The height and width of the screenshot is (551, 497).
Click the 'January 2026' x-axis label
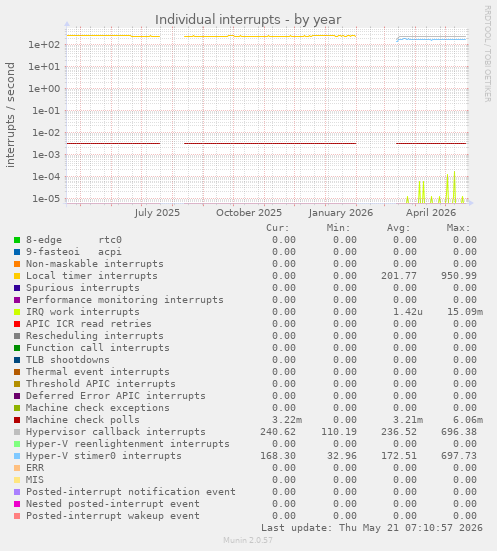click(x=341, y=213)
